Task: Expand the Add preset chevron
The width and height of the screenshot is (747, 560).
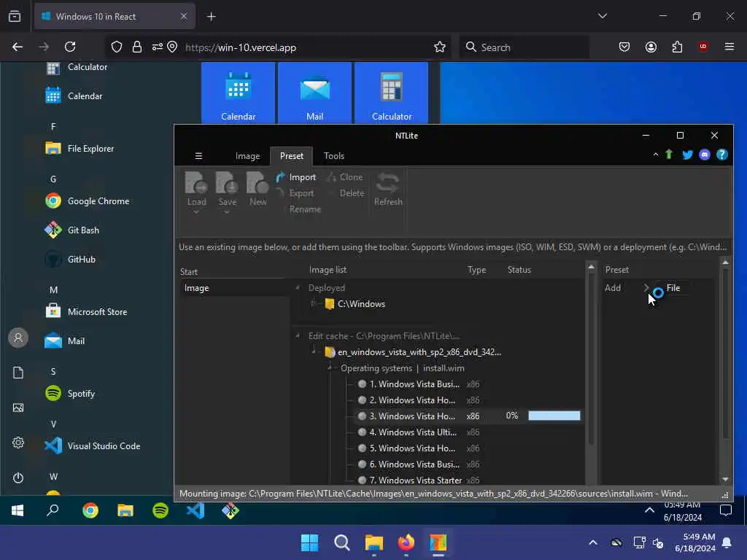Action: coord(646,287)
